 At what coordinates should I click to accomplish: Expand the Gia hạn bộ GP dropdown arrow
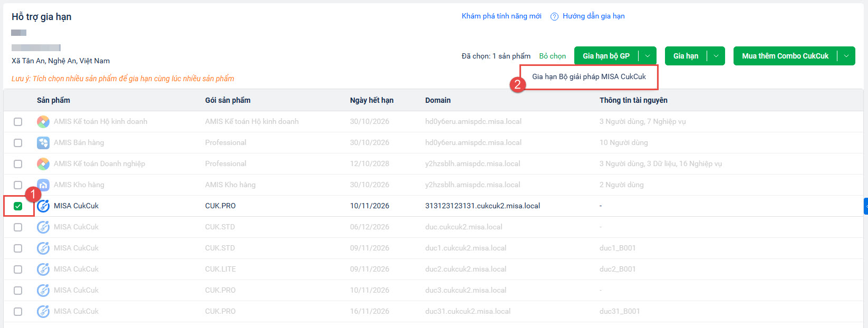click(x=648, y=56)
